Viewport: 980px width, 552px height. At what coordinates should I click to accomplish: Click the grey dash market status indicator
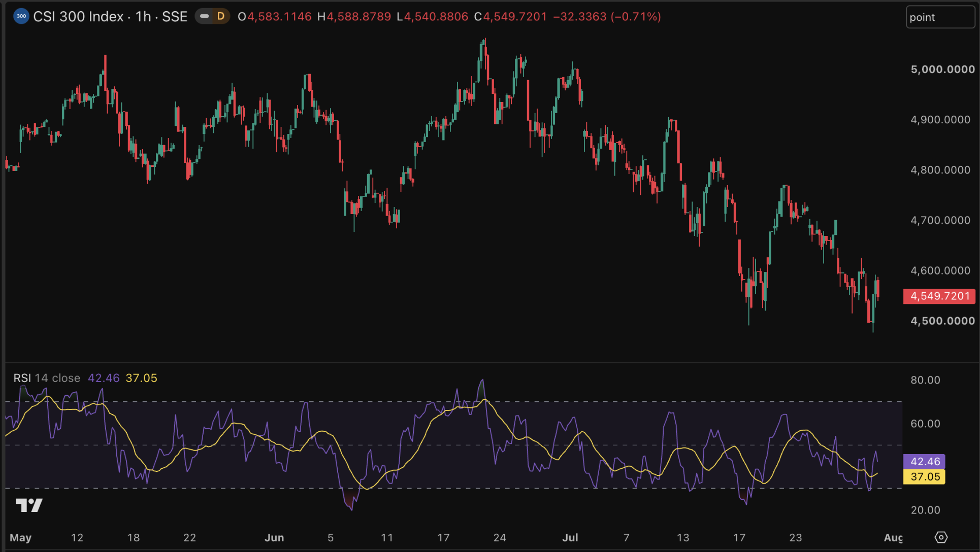(205, 17)
